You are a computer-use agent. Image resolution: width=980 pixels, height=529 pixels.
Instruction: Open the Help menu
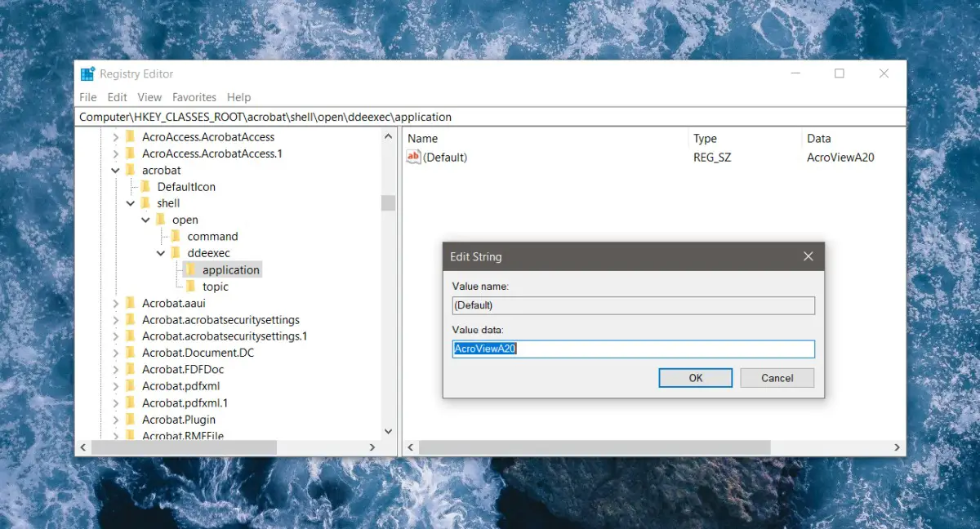click(238, 97)
